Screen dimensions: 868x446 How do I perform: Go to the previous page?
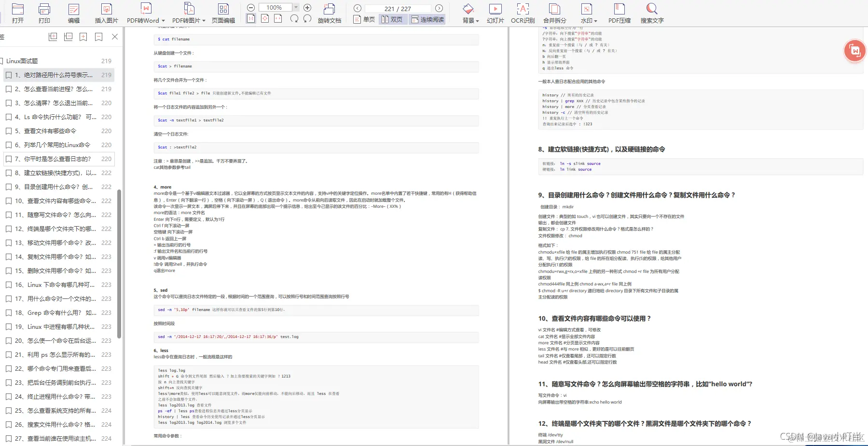[358, 8]
